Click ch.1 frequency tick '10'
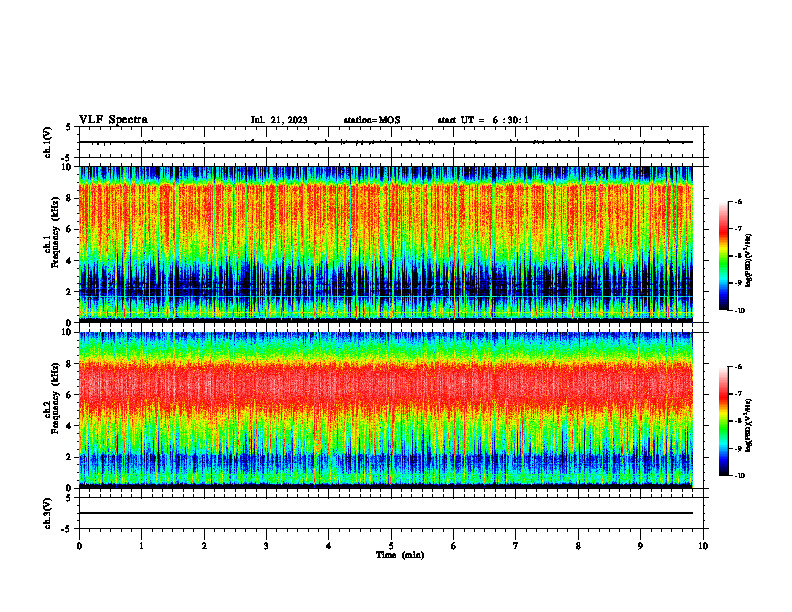792x612 pixels. tap(67, 167)
